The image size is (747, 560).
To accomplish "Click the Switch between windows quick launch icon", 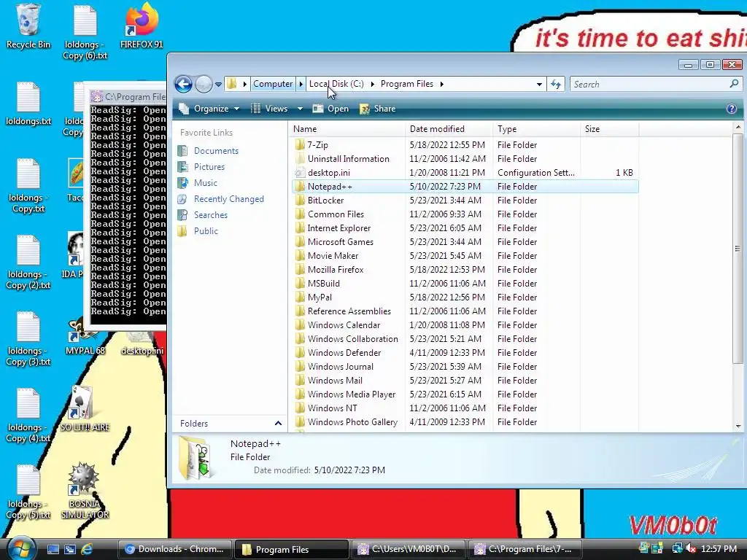I will pyautogui.click(x=69, y=549).
